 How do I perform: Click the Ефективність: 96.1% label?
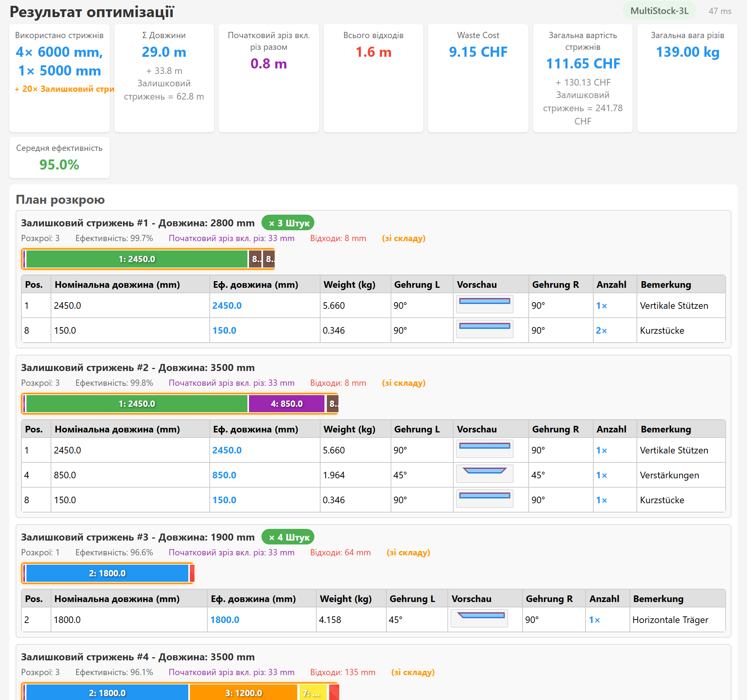[114, 672]
